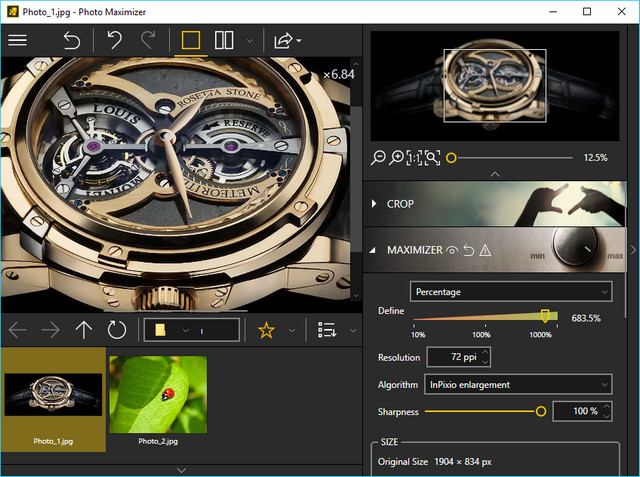Switch to single view mode
This screenshot has width=640, height=477.
190,41
